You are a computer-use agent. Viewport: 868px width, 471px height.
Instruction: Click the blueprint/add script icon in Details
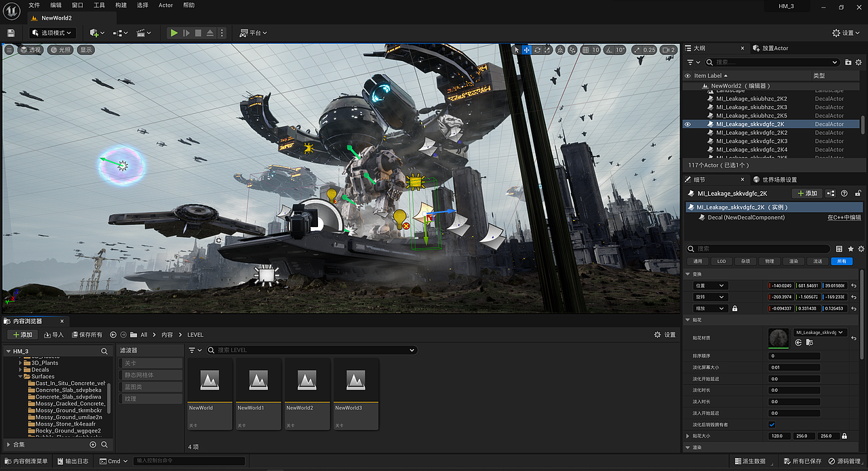pos(831,193)
